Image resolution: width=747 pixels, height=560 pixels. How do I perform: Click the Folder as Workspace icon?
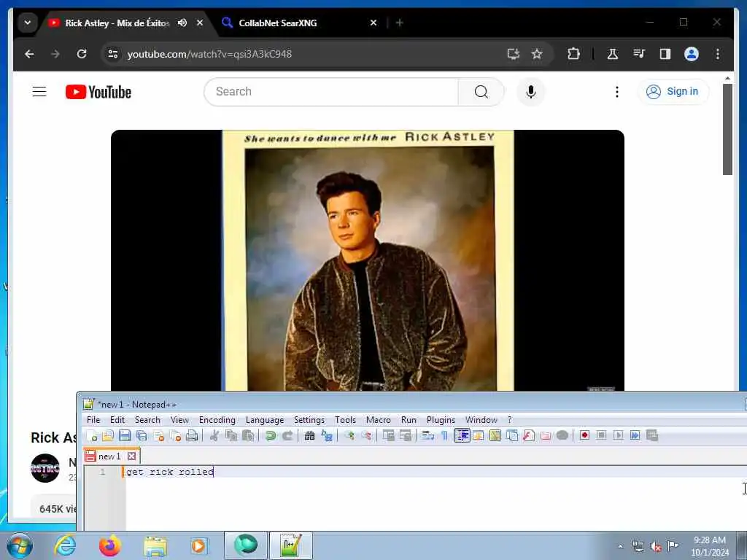point(546,435)
